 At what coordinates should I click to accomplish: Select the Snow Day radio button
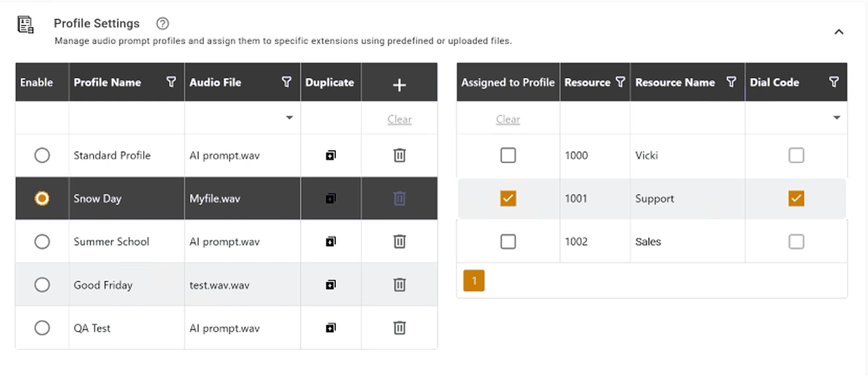point(42,198)
